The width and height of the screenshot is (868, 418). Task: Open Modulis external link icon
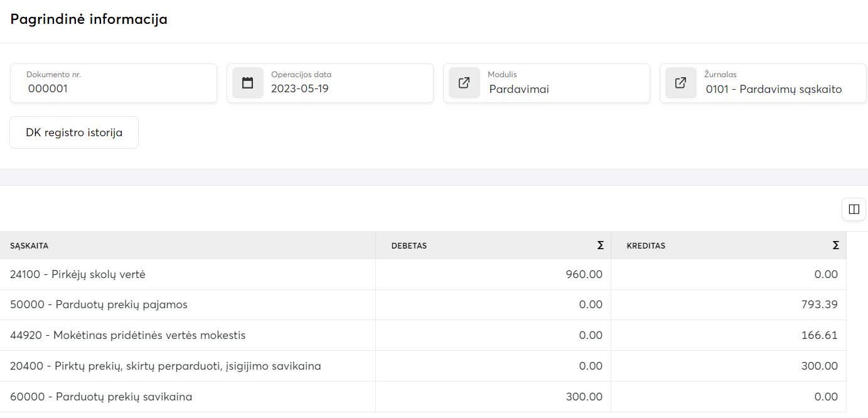(x=464, y=83)
